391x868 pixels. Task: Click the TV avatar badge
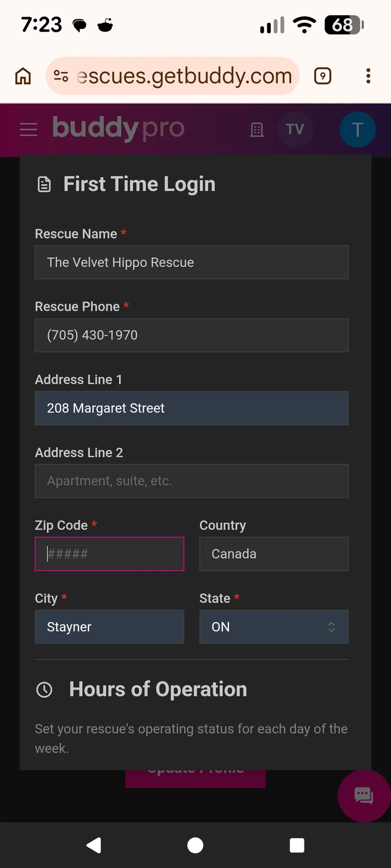(295, 129)
